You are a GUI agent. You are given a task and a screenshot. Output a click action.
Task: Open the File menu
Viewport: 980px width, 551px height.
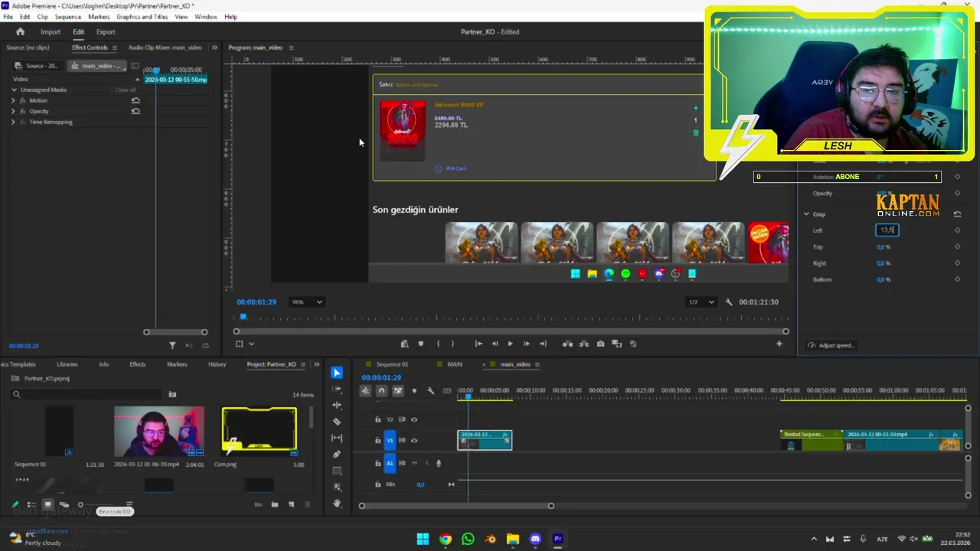[x=8, y=17]
